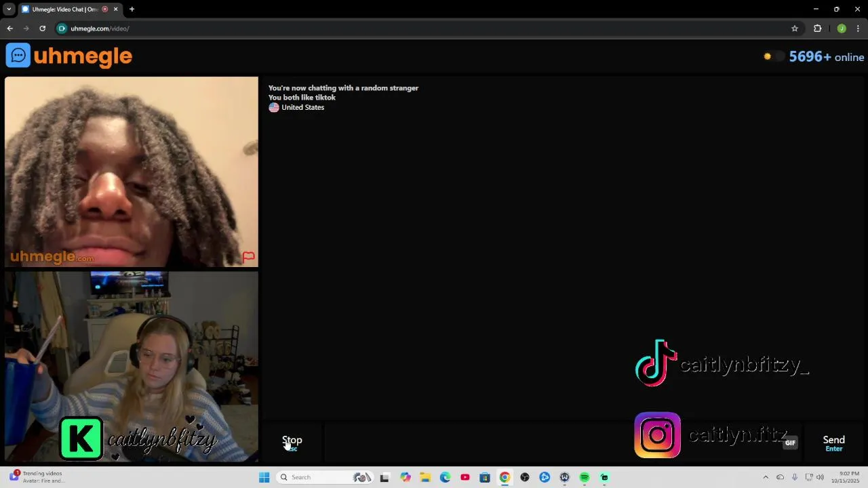Open Spotify from the taskbar
Image resolution: width=868 pixels, height=488 pixels.
pos(585,477)
